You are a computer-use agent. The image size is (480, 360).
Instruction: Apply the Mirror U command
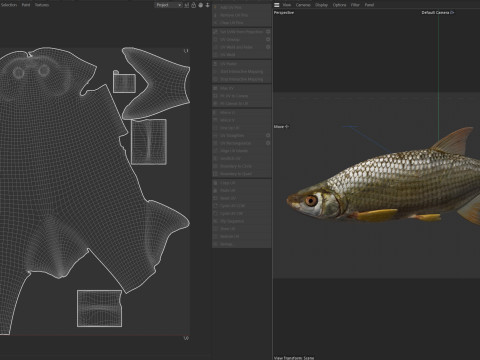tap(242, 113)
